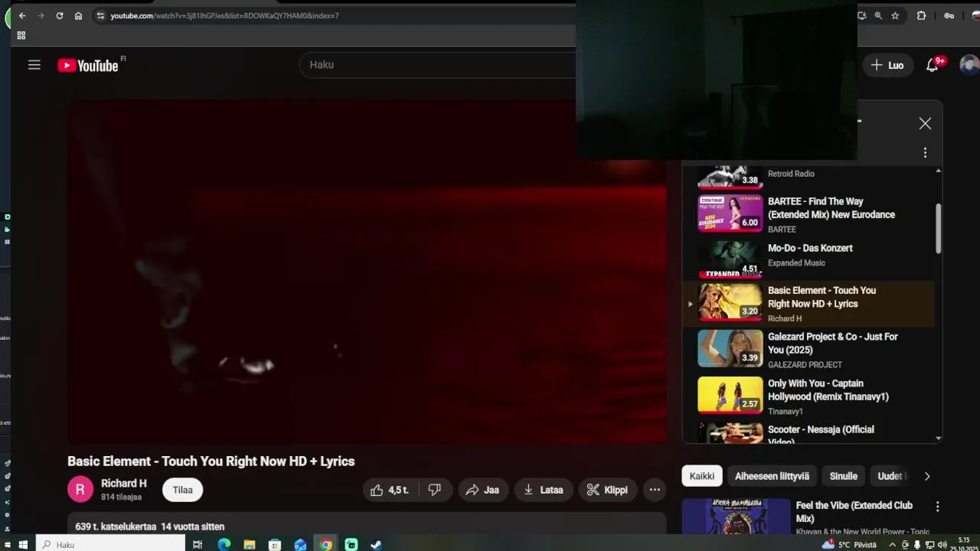Download the video with Lataa button

(x=544, y=490)
